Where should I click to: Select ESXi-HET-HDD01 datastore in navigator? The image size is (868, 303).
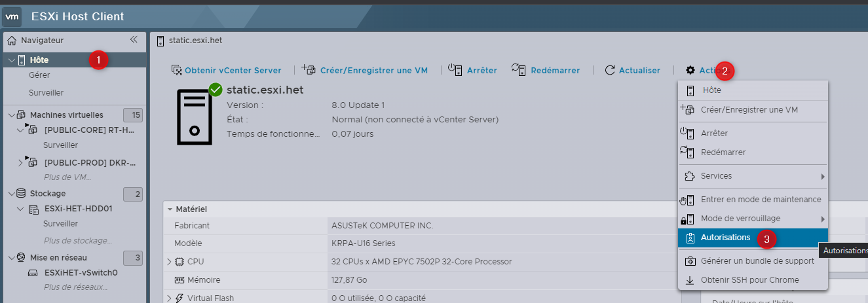(78, 209)
